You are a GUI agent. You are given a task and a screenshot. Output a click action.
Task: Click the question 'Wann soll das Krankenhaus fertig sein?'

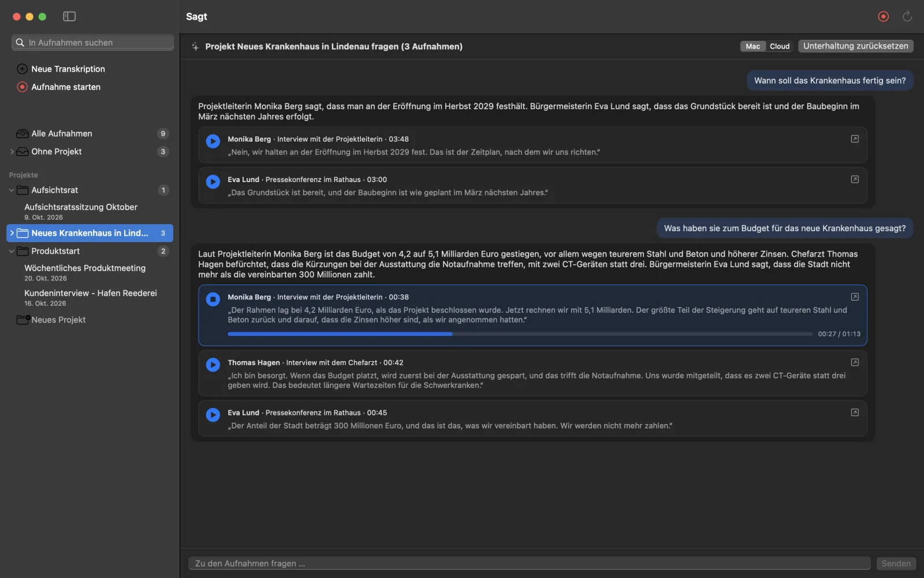tap(830, 81)
